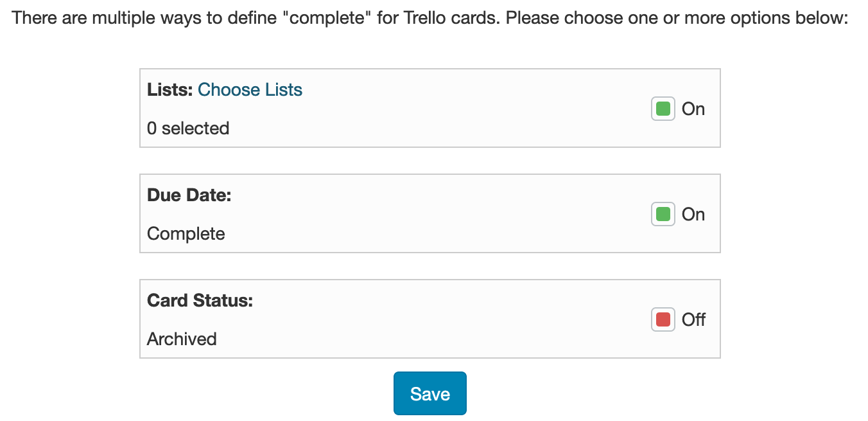The width and height of the screenshot is (868, 421).
Task: Click the Complete option under Due Date
Action: click(186, 234)
